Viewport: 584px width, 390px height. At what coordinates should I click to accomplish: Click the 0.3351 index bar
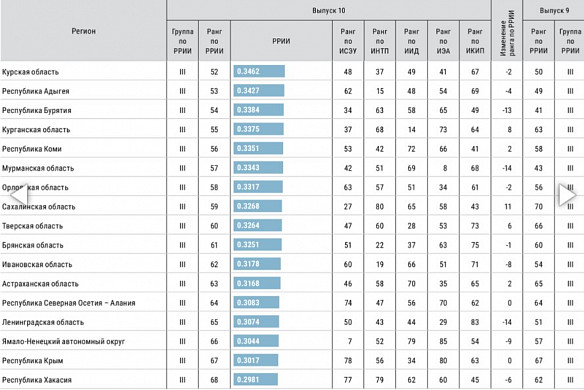click(x=258, y=148)
